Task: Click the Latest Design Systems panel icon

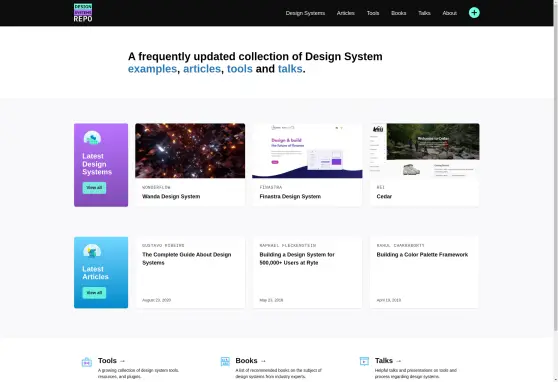Action: point(92,138)
